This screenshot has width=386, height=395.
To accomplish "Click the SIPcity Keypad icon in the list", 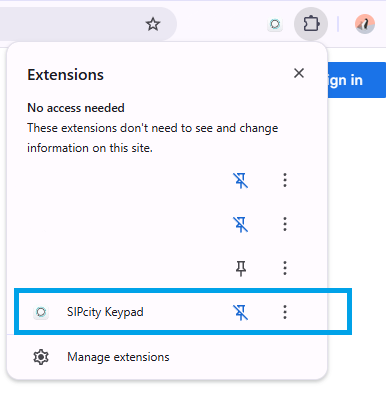I will click(x=41, y=312).
